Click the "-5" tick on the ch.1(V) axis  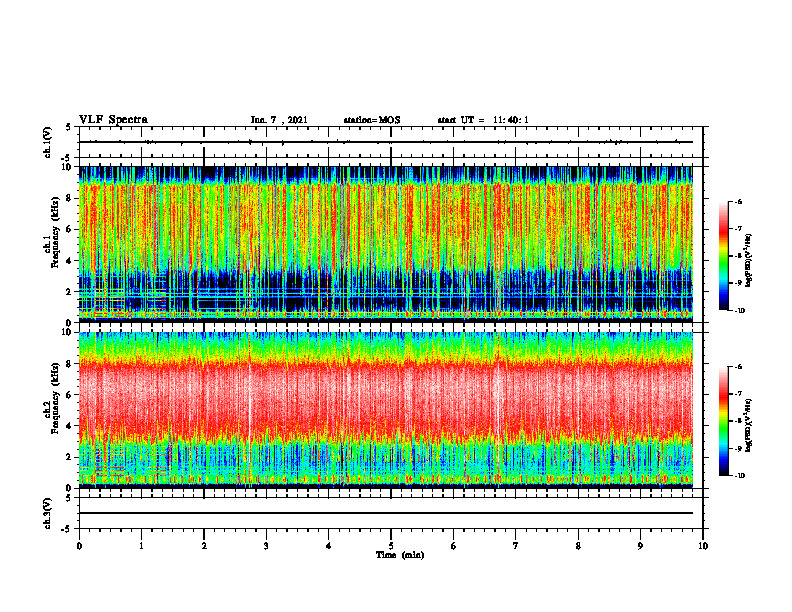(68, 158)
